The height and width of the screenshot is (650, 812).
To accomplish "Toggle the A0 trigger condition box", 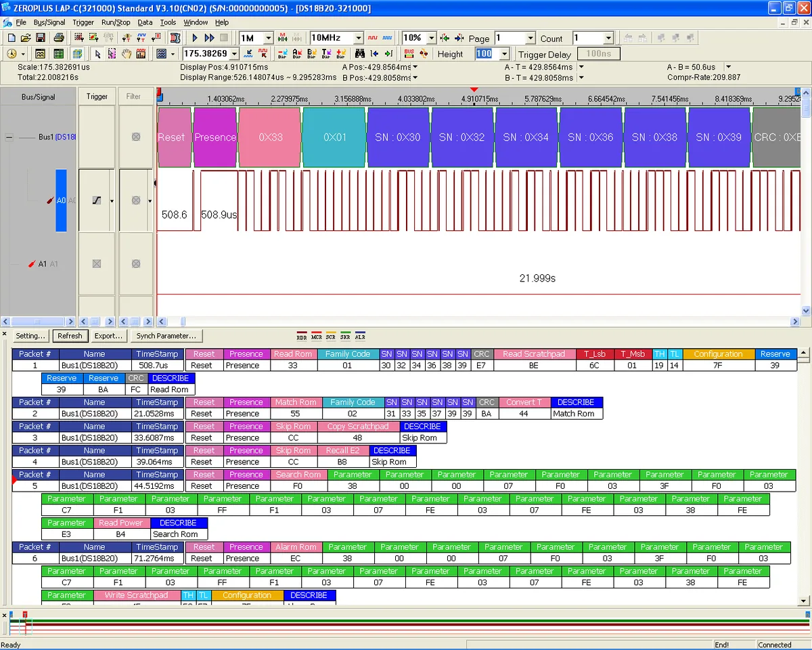I will pos(96,200).
